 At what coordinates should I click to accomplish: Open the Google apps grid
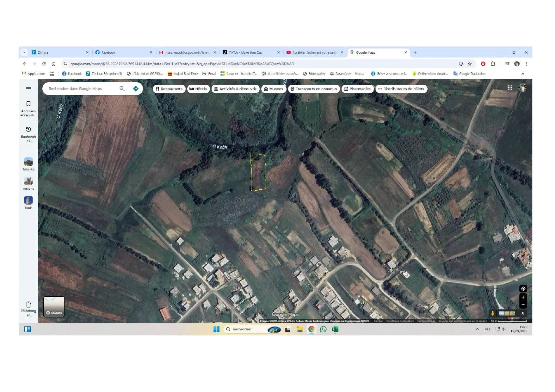click(510, 88)
